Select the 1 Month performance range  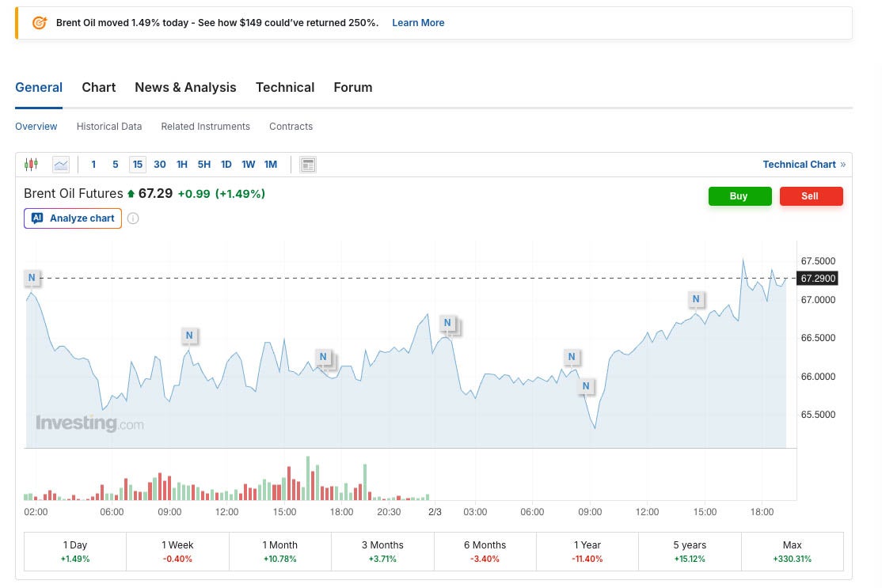[280, 552]
